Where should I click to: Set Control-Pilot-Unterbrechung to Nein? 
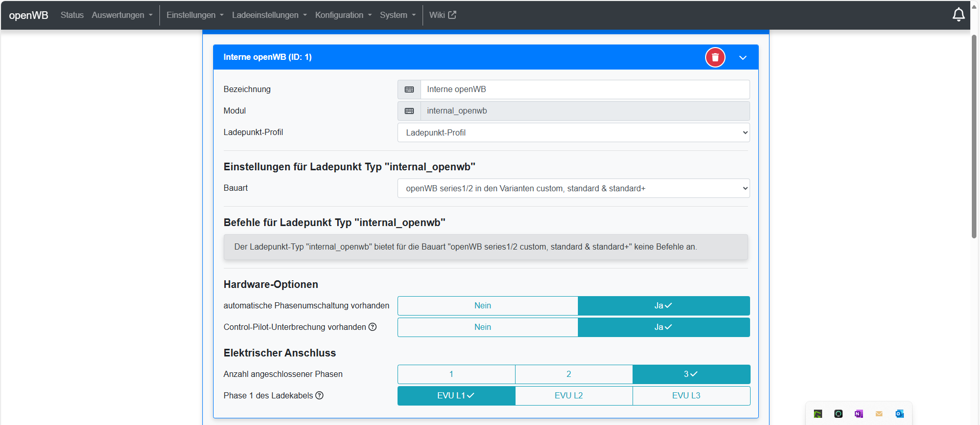488,327
